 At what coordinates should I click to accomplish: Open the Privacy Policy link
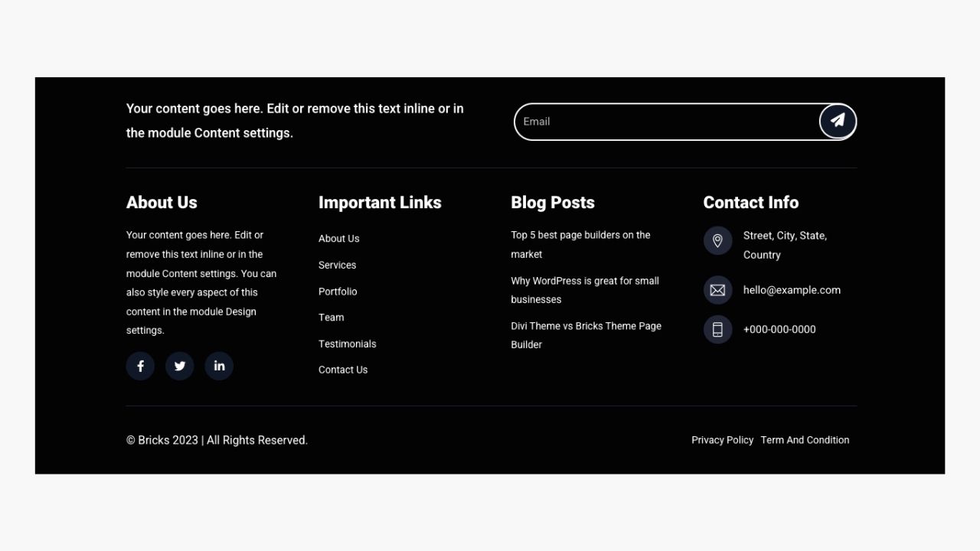[x=722, y=440]
